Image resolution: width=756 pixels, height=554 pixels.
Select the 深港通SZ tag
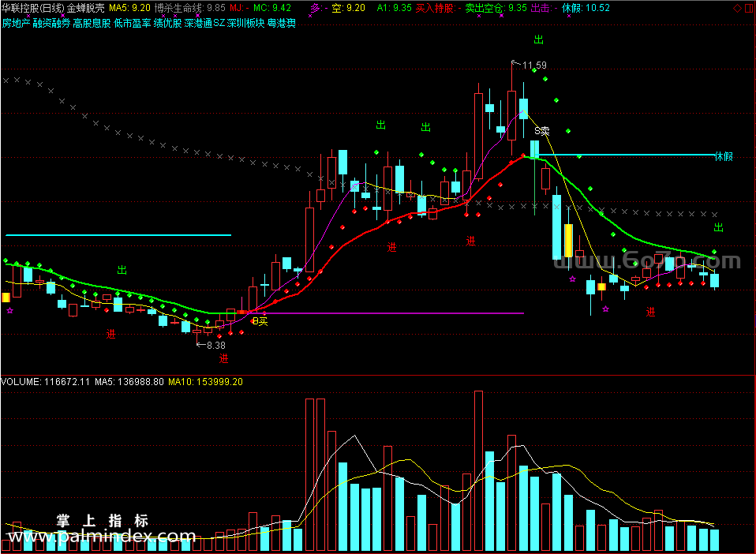(204, 23)
